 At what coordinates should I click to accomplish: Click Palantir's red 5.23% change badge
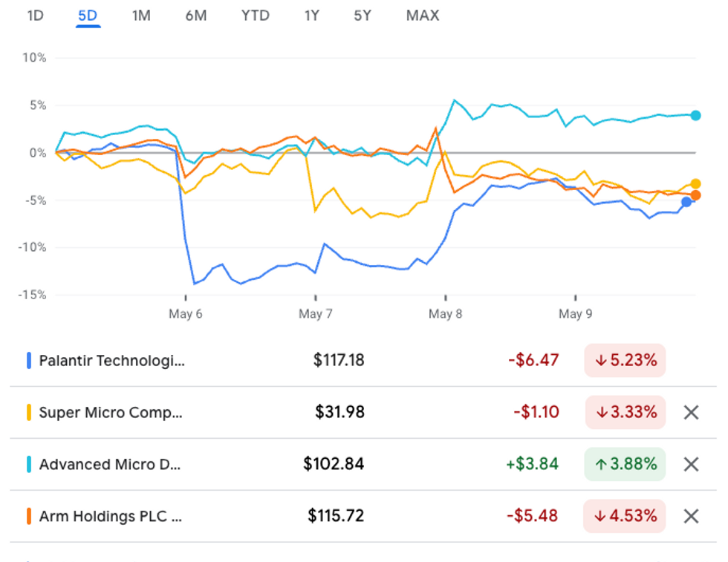[625, 361]
